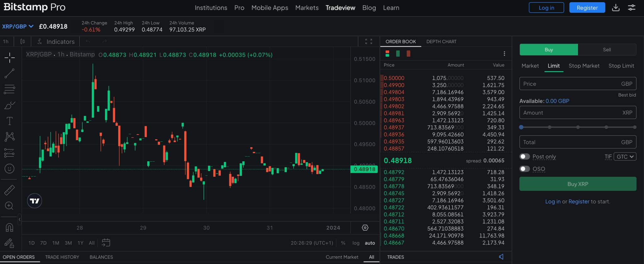Open the Trade History tab
This screenshot has height=264, width=644.
[62, 257]
